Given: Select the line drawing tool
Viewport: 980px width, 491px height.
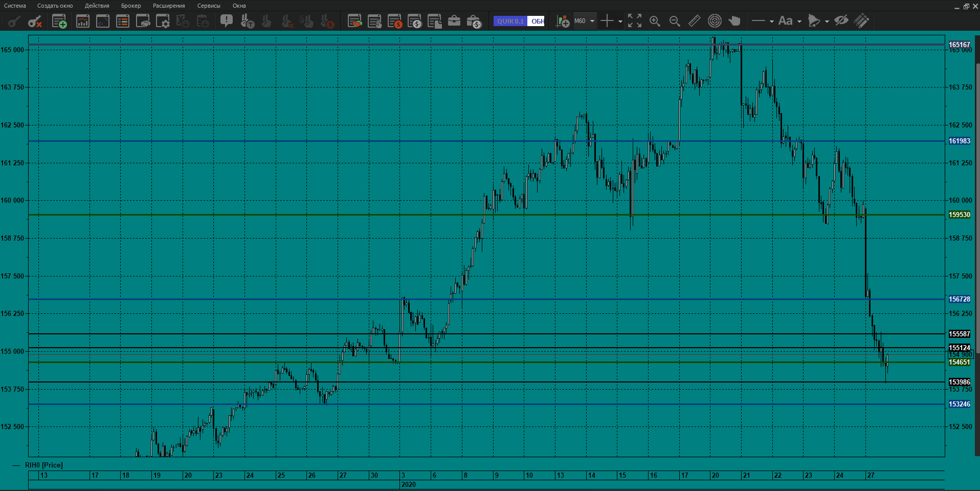Looking at the screenshot, I should (x=759, y=21).
